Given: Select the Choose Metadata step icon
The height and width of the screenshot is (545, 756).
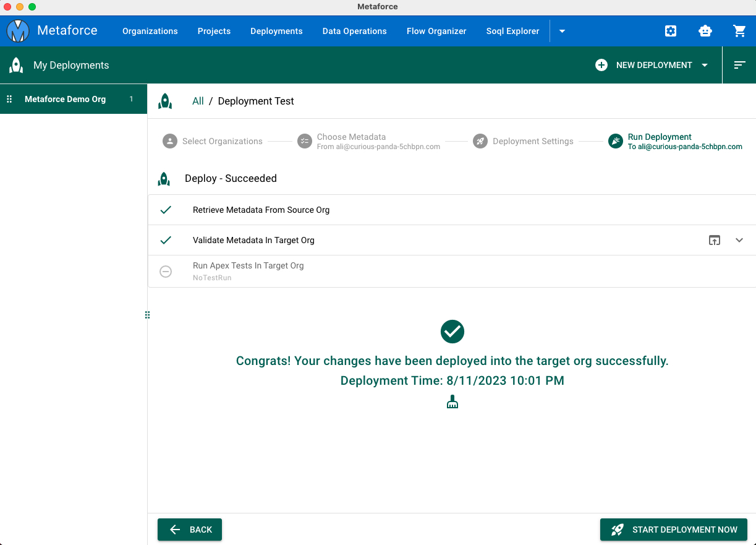Looking at the screenshot, I should (x=304, y=141).
